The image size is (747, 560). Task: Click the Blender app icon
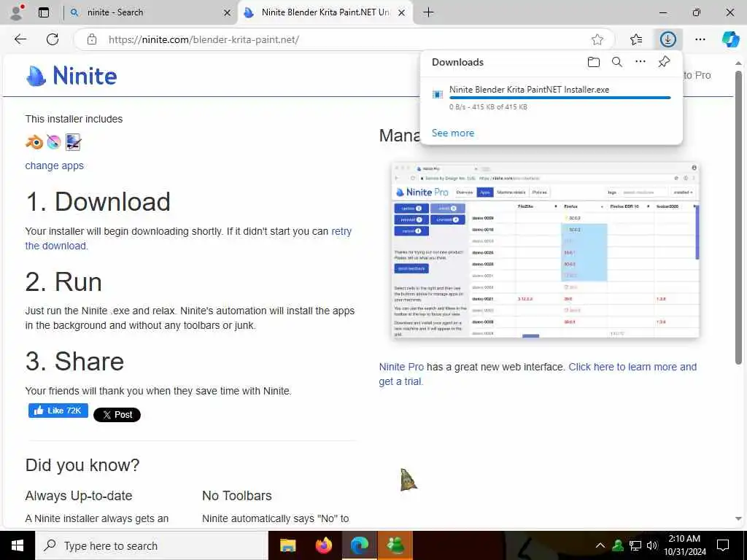[34, 142]
